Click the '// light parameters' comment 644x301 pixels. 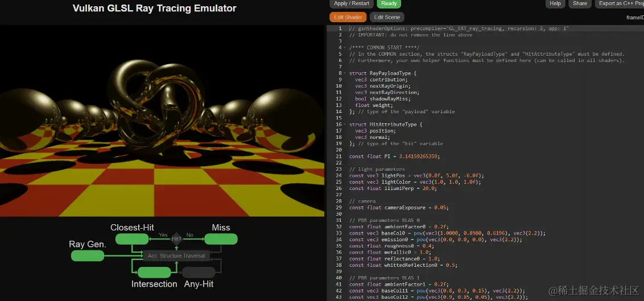click(x=377, y=169)
